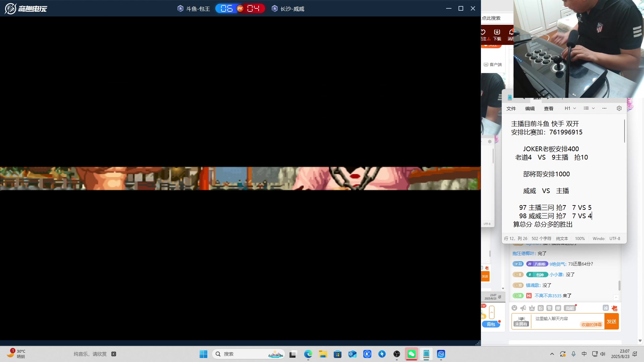
Task: Click the chat input field 这里输入聊天内容
Action: pyautogui.click(x=568, y=321)
